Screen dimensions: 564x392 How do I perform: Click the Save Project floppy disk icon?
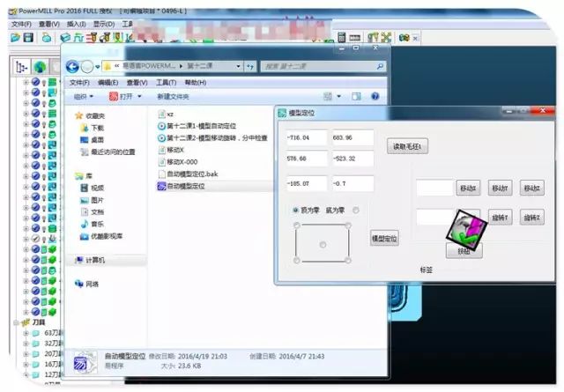click(28, 37)
